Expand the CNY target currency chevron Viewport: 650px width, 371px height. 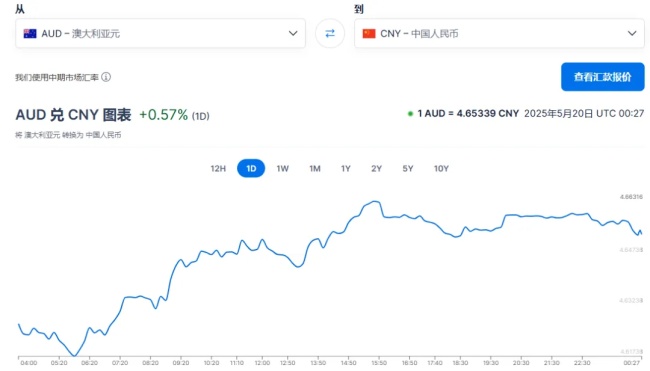[x=632, y=33]
